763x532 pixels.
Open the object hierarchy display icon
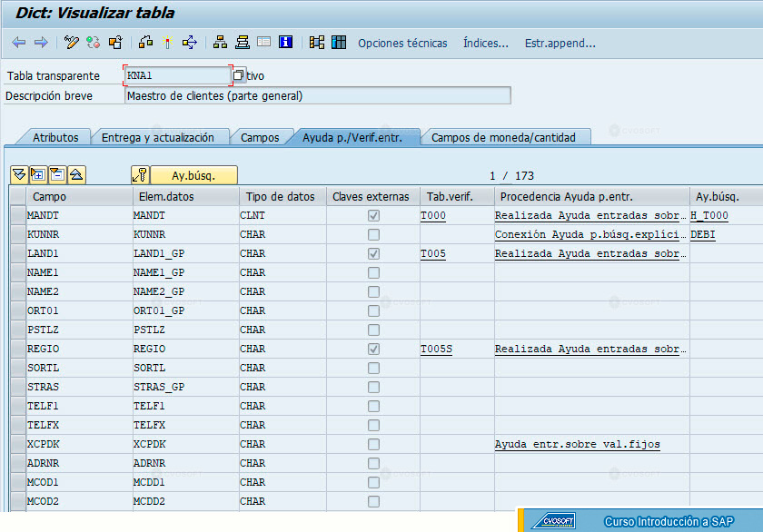pos(220,43)
